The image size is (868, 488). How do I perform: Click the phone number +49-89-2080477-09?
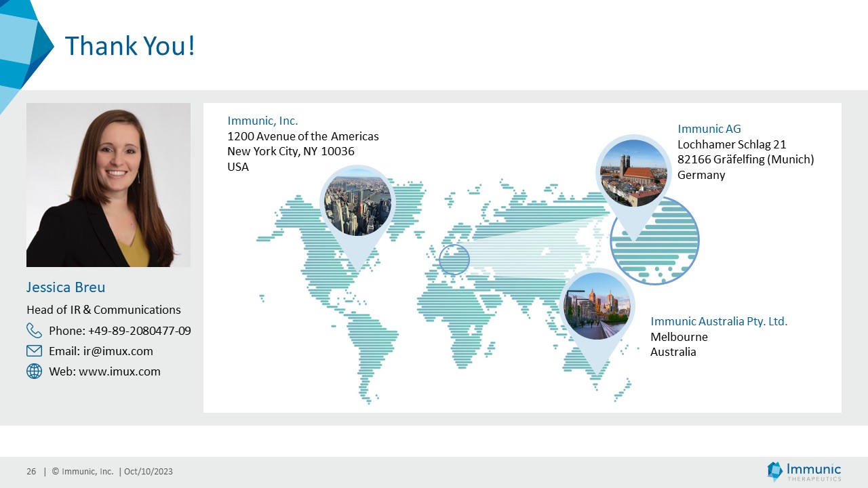coord(139,331)
